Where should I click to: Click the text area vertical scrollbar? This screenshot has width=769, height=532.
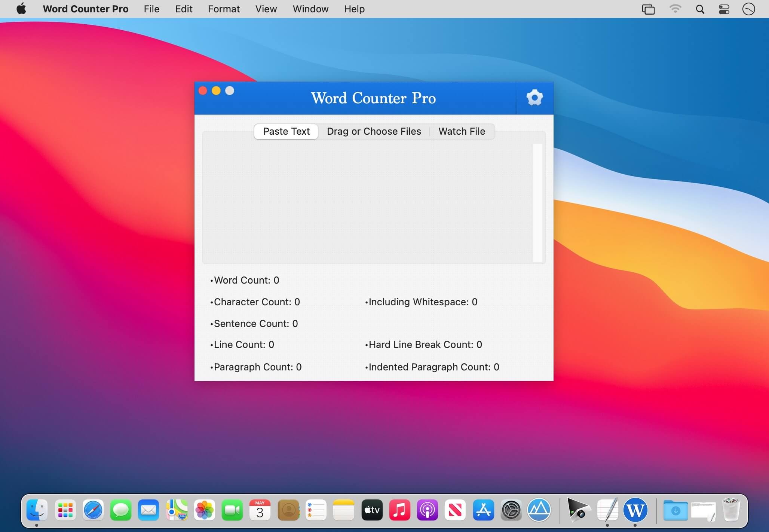tap(537, 202)
